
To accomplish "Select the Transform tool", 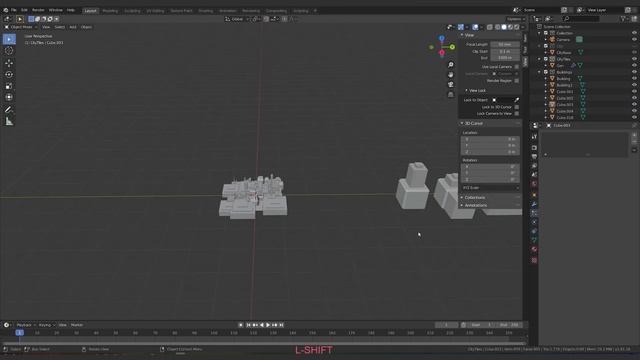I will coord(9,97).
